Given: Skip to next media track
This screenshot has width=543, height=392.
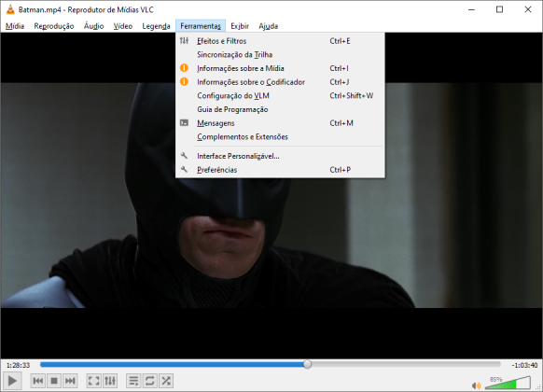Looking at the screenshot, I should [x=70, y=381].
